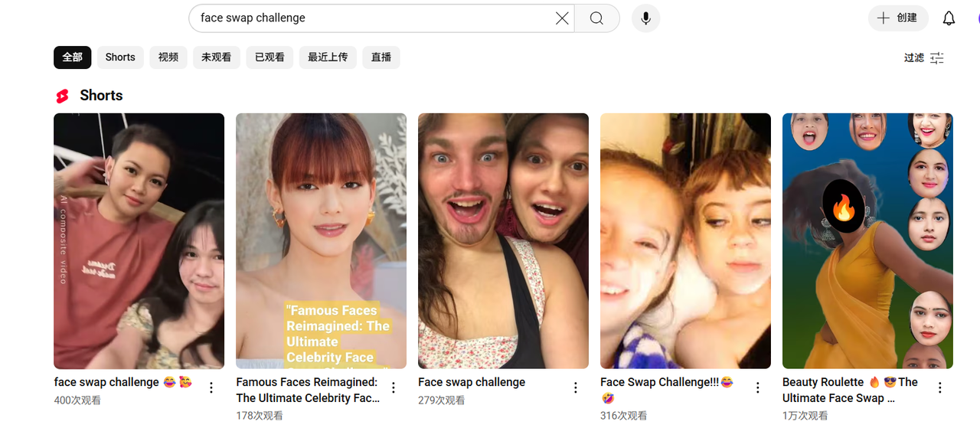Open the three-dot menu for 'Face Swap Challenge!!!' video
980x441 pixels.
pyautogui.click(x=757, y=387)
